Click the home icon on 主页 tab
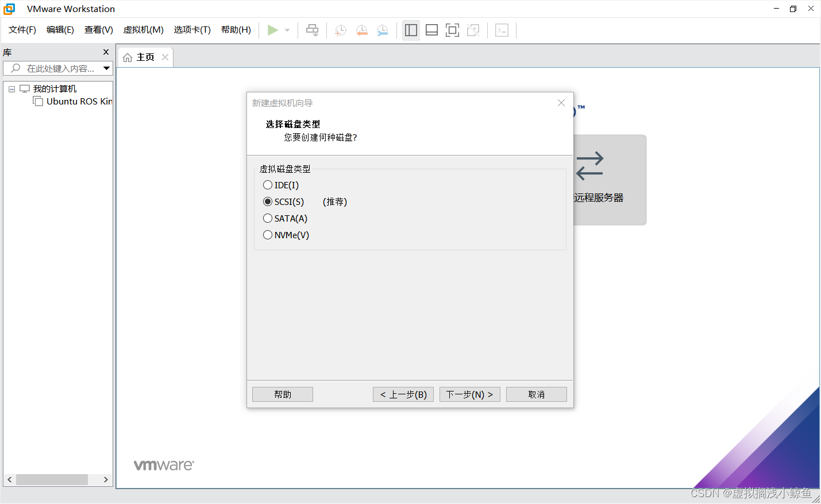 point(128,57)
